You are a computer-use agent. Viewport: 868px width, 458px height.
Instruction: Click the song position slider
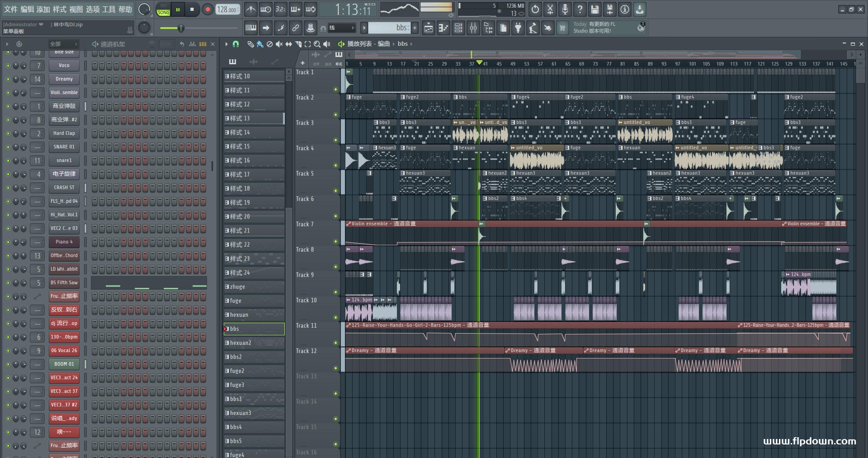click(x=198, y=28)
